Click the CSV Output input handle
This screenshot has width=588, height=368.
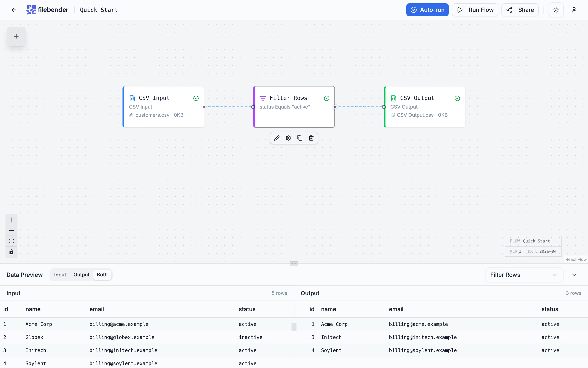point(384,107)
